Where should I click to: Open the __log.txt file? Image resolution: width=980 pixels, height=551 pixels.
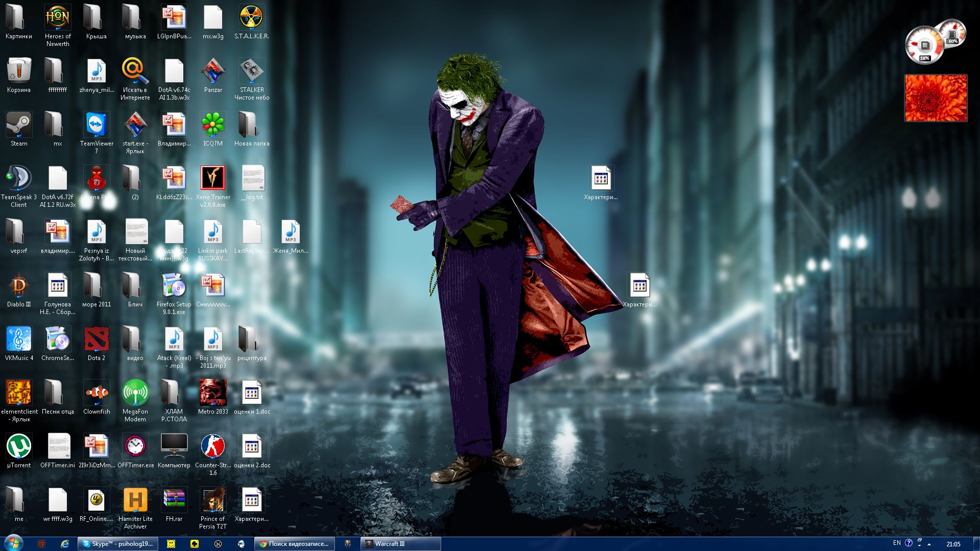tap(252, 183)
